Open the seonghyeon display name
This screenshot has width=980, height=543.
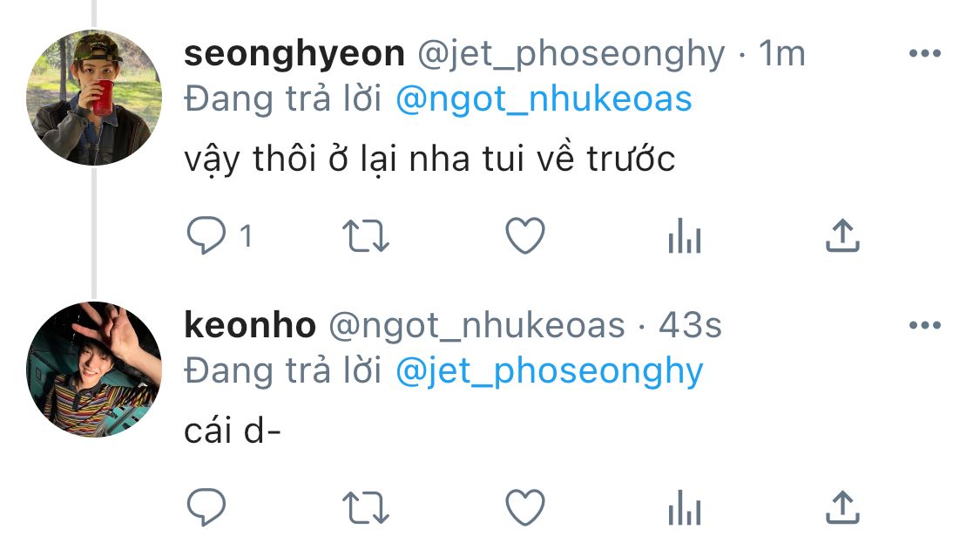[x=294, y=54]
